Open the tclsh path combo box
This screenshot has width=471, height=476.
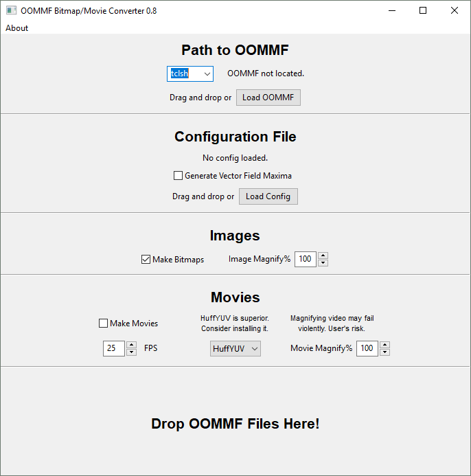point(207,73)
